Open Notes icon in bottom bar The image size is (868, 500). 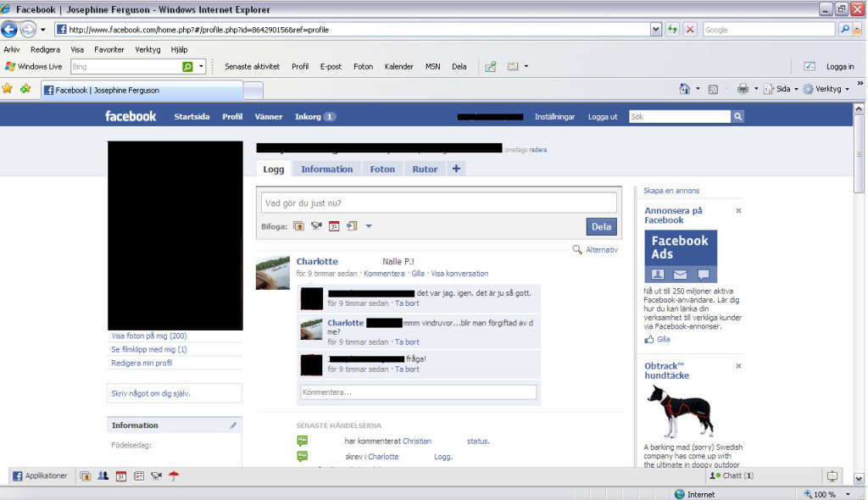coord(138,475)
